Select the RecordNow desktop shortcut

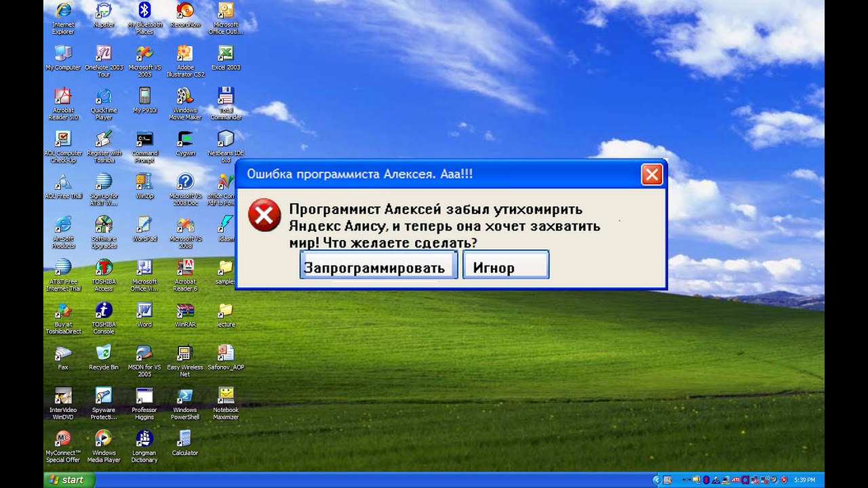point(185,14)
